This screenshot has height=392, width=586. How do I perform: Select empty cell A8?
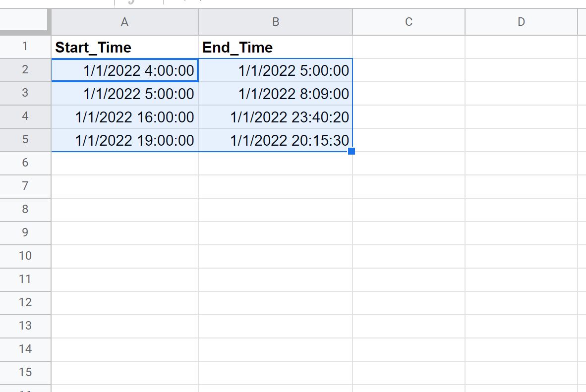click(x=124, y=210)
